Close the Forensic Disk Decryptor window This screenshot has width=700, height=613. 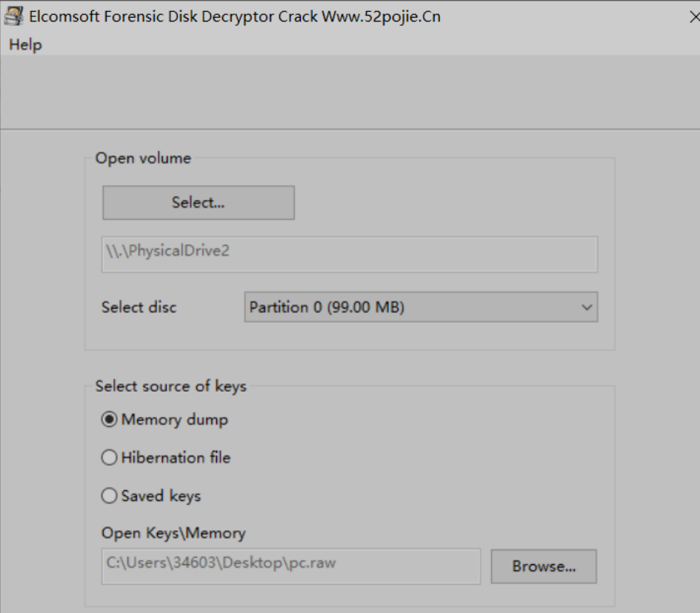tap(694, 17)
